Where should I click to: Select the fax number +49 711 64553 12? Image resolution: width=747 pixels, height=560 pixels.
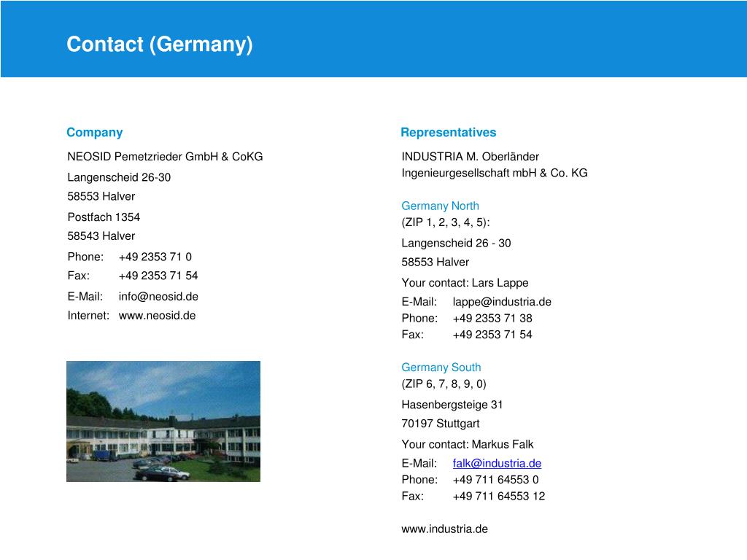499,496
